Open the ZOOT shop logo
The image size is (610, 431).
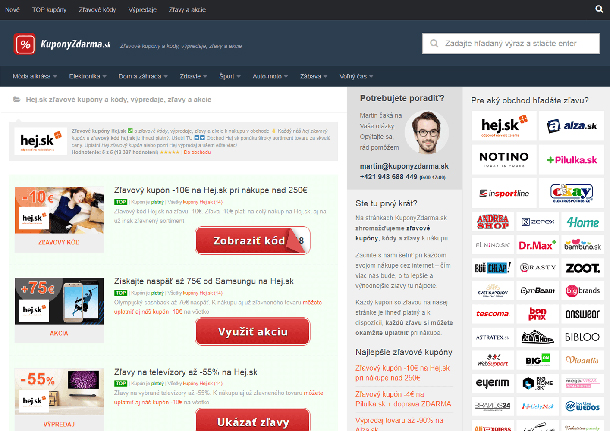582,268
